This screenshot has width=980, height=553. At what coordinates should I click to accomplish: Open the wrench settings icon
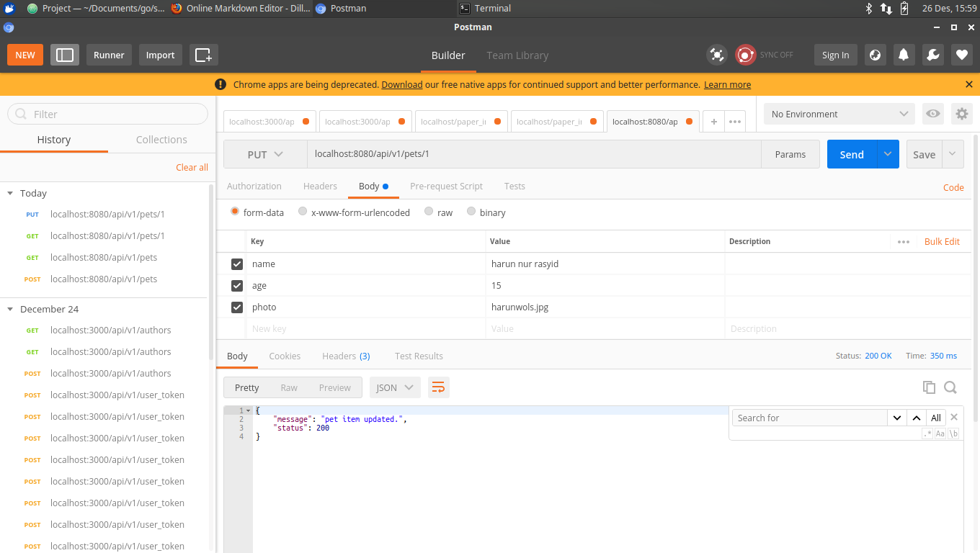click(932, 55)
